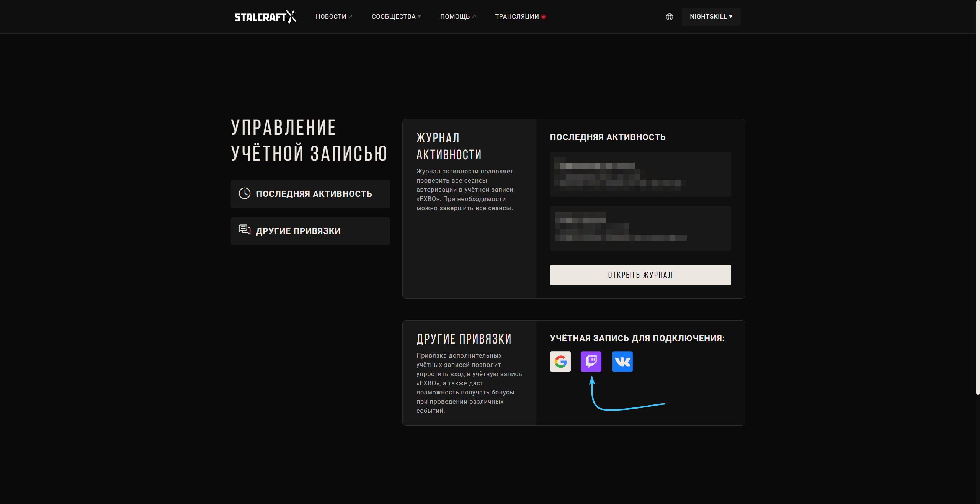Select Последняя активность sidebar item
Image resolution: width=980 pixels, height=504 pixels.
310,194
